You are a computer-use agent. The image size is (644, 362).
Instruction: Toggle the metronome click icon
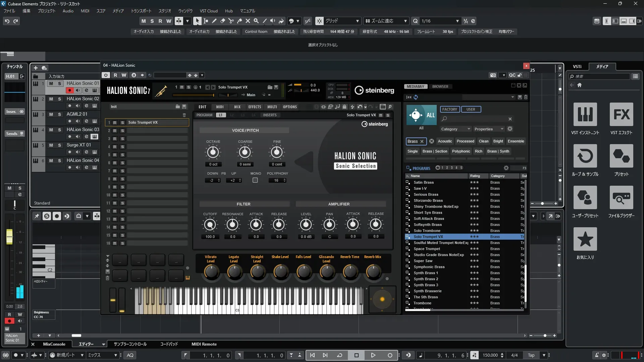597,355
